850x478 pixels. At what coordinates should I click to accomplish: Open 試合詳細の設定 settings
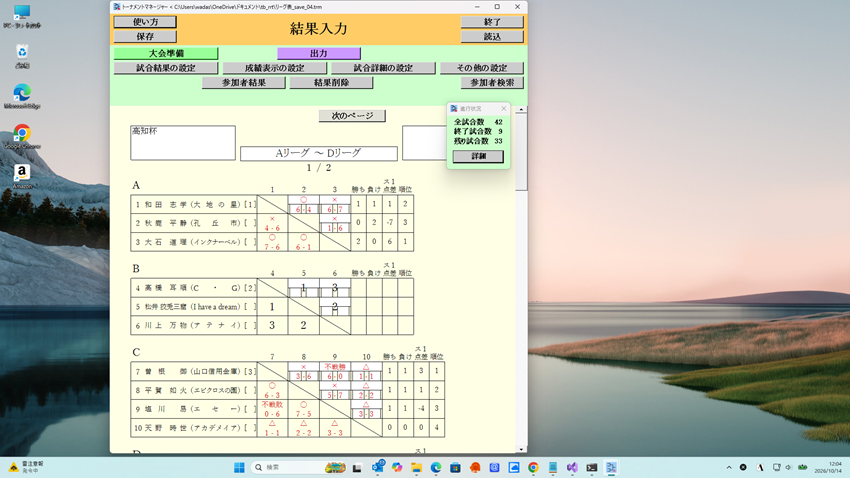tap(383, 68)
